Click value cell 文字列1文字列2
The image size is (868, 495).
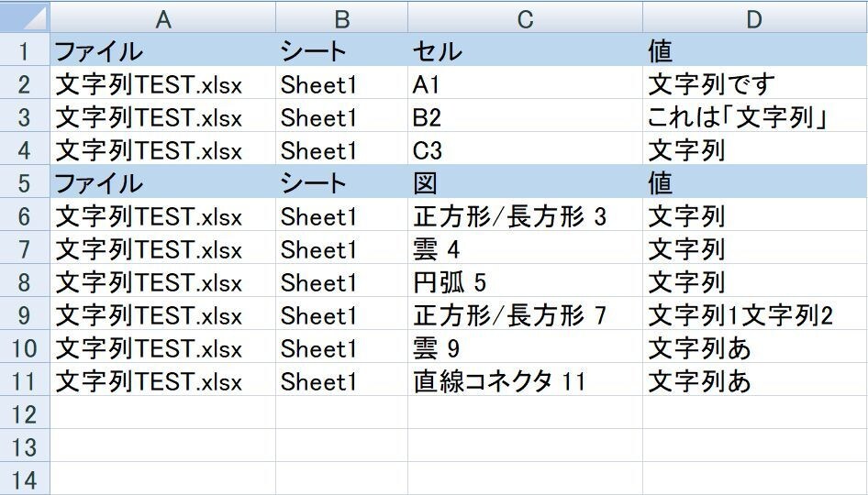[755, 313]
